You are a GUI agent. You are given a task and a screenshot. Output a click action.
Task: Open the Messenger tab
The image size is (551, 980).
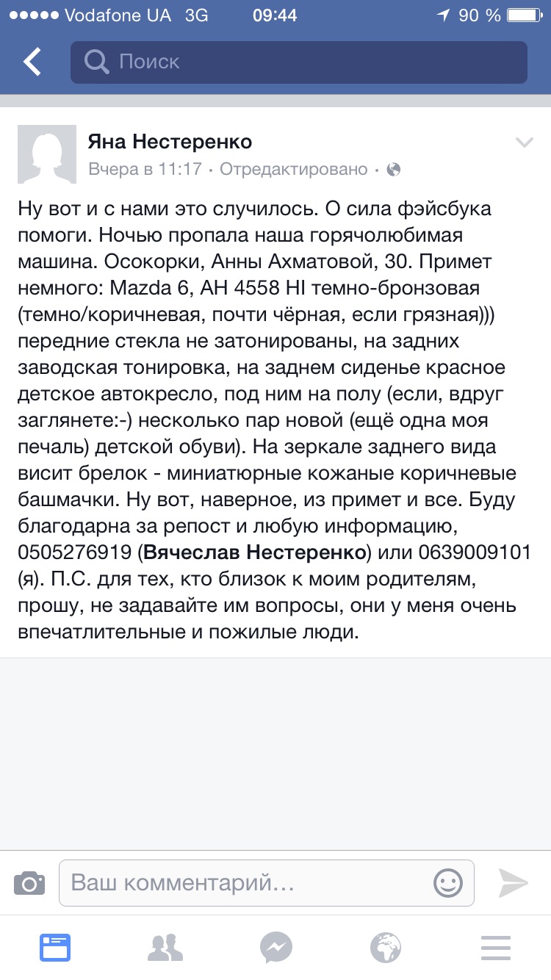click(275, 948)
